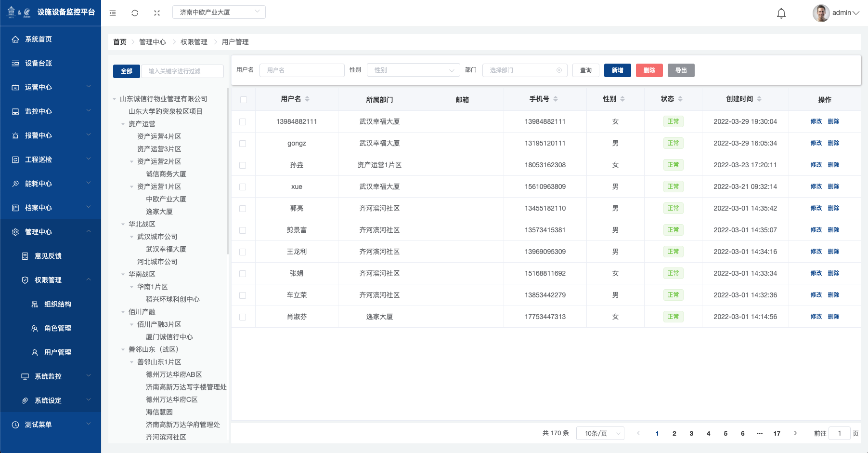Select the checkbox for user gongz

click(243, 144)
